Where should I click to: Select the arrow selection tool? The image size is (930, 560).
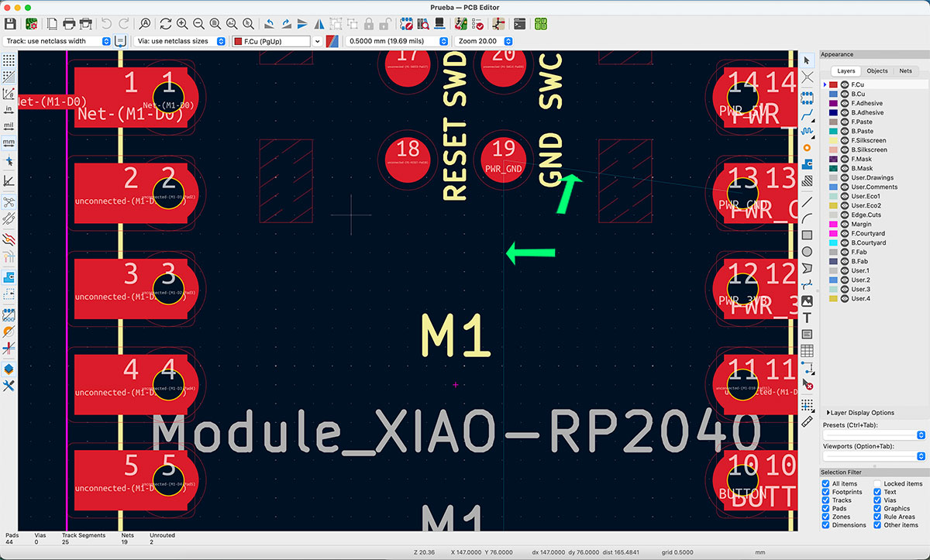coord(807,60)
